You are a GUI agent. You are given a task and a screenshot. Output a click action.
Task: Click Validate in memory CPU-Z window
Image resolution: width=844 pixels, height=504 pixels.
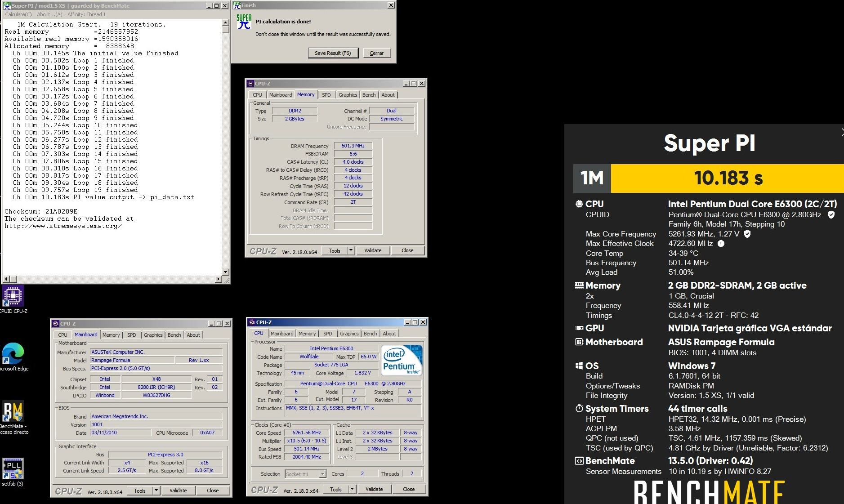click(x=373, y=250)
